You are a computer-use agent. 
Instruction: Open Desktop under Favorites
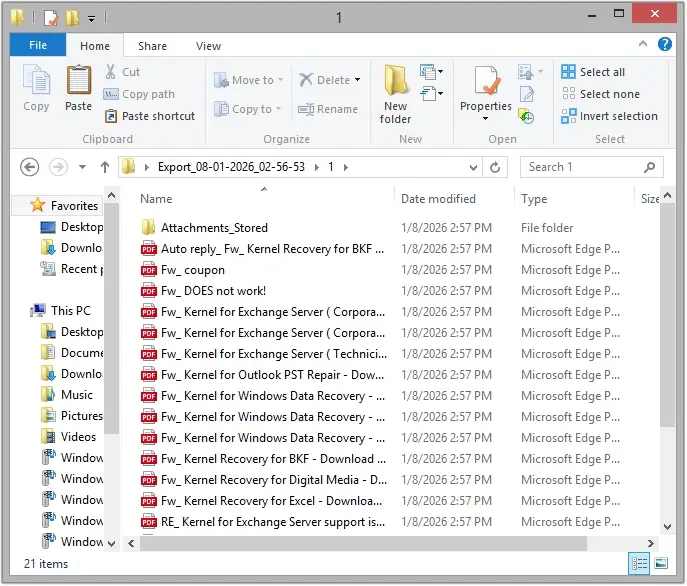(x=72, y=227)
